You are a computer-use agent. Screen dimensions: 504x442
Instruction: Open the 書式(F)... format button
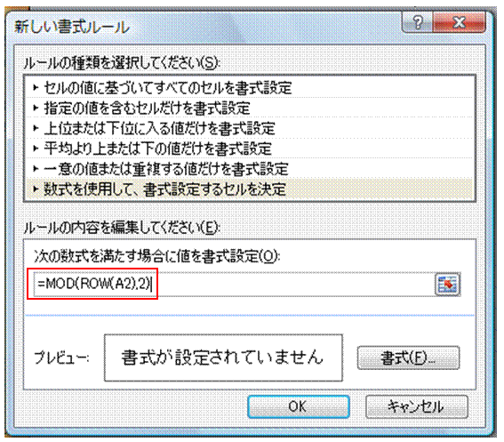point(409,358)
